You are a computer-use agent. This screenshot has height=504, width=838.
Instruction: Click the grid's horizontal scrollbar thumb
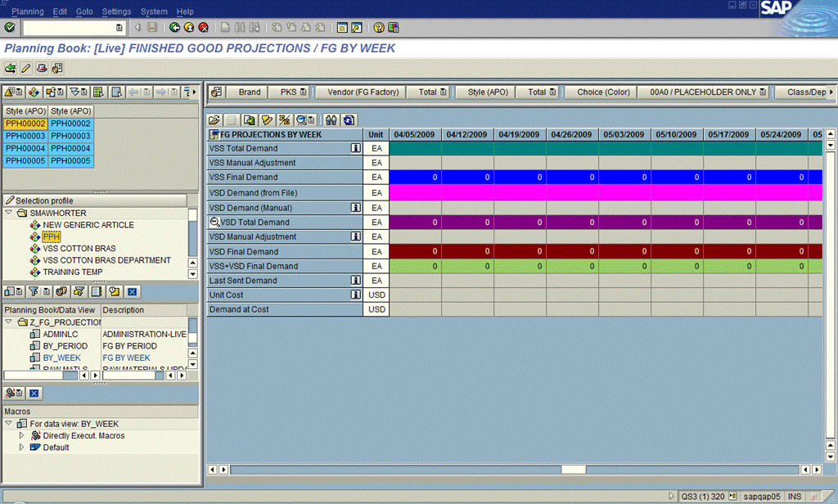point(574,470)
